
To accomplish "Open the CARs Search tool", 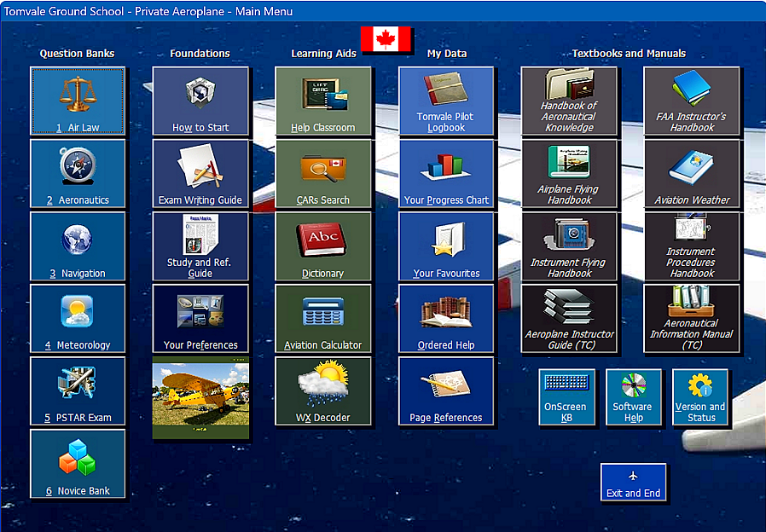I will (323, 173).
